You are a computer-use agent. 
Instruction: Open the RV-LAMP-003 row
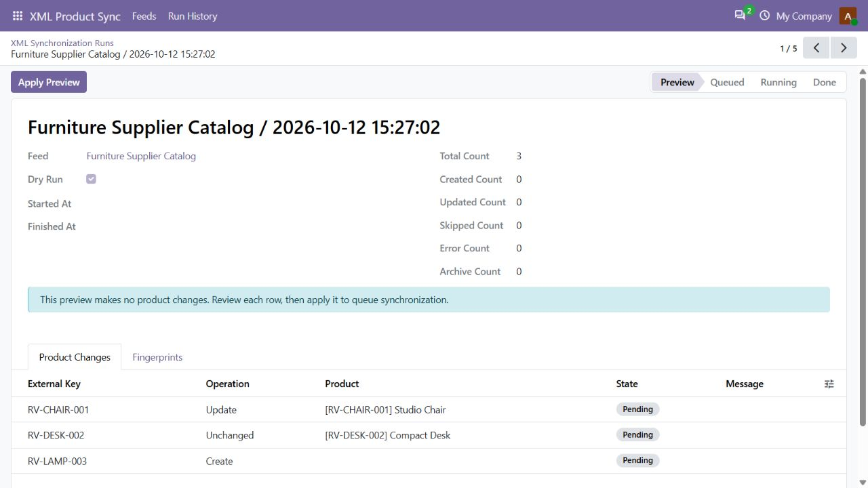(x=429, y=461)
